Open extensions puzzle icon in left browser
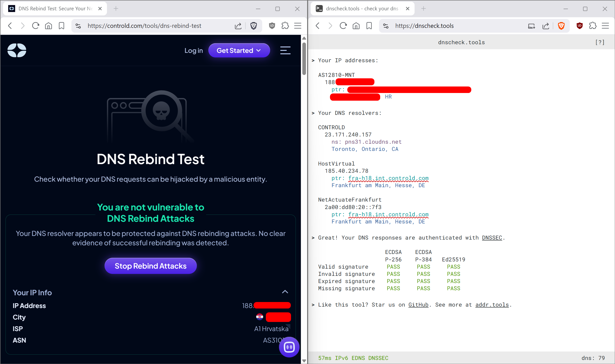The height and width of the screenshot is (364, 615). pos(285,26)
